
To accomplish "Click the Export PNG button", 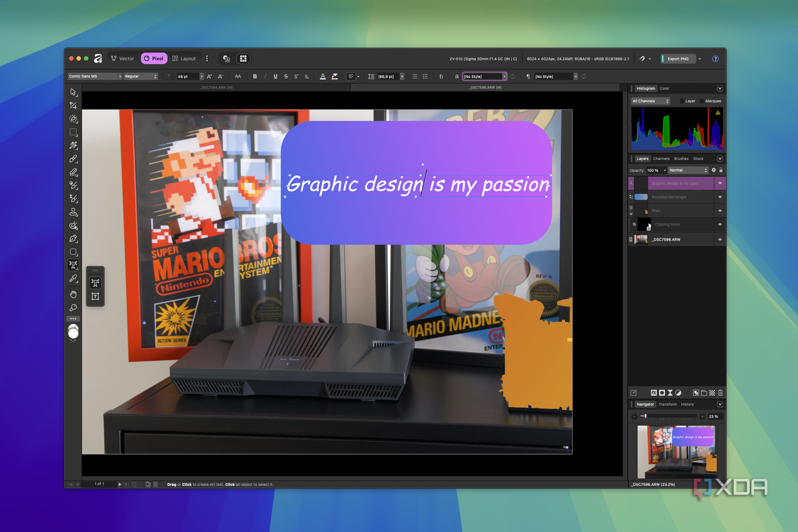I will coord(678,59).
